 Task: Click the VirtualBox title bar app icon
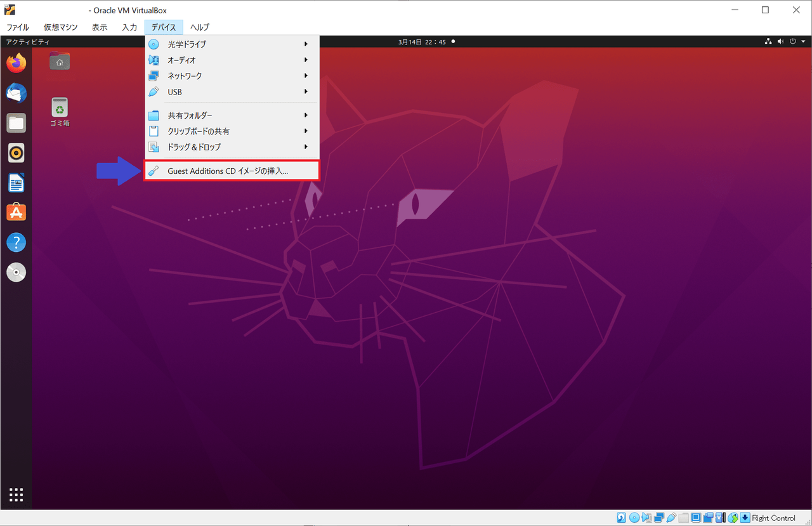(10, 10)
